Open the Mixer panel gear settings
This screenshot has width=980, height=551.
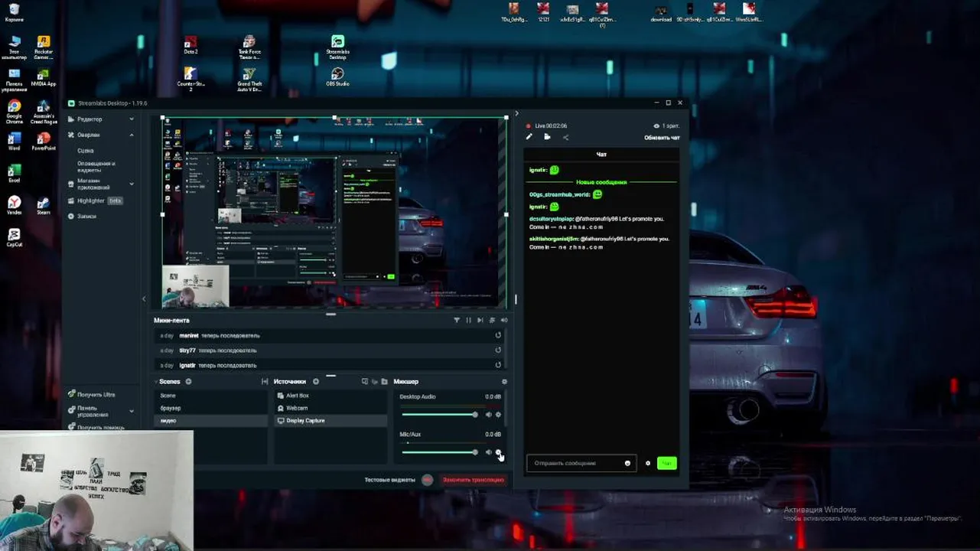click(504, 381)
